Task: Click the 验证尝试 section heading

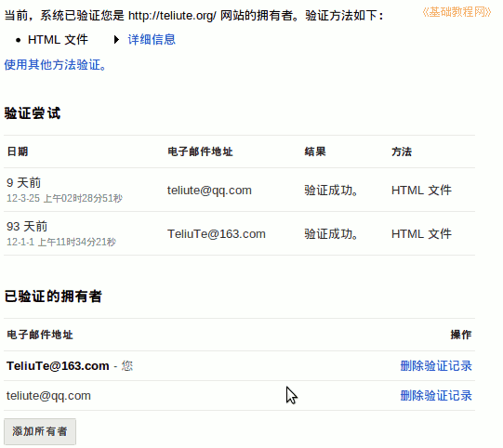Action: coord(33,113)
